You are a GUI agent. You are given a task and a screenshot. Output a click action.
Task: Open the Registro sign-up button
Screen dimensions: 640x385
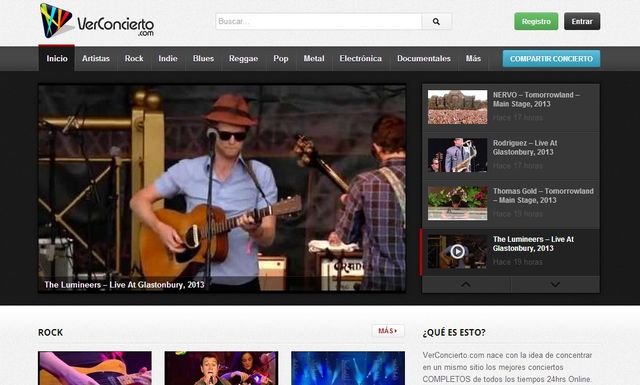click(x=536, y=22)
